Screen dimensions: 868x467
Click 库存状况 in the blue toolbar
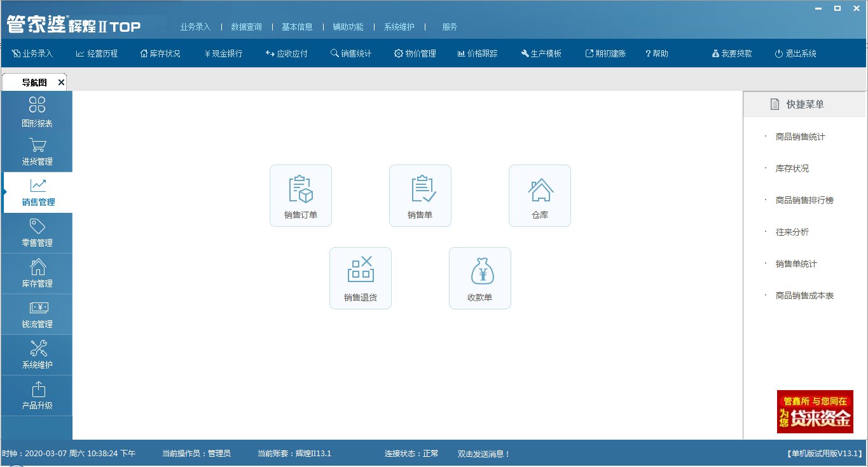[x=160, y=54]
